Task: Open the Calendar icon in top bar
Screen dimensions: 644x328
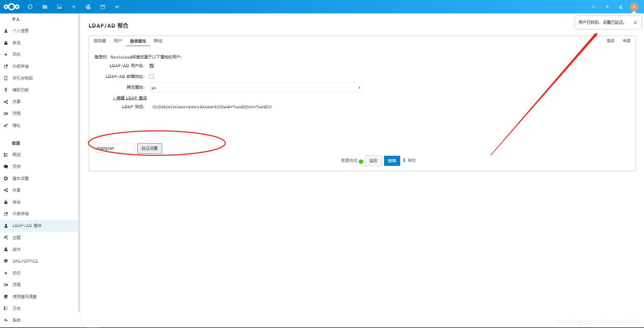Action: 103,7
